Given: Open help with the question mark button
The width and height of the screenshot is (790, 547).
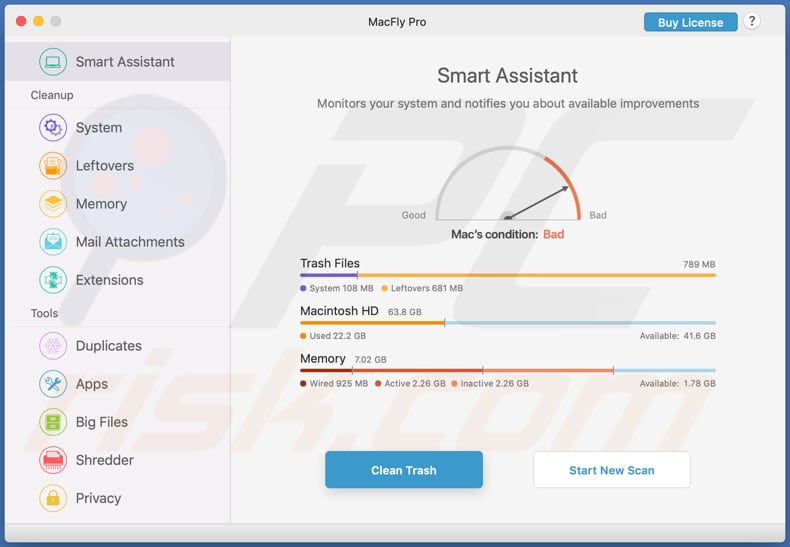Looking at the screenshot, I should point(752,22).
